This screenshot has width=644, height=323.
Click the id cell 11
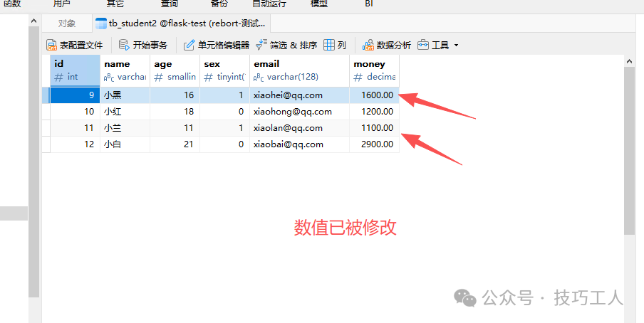click(76, 128)
